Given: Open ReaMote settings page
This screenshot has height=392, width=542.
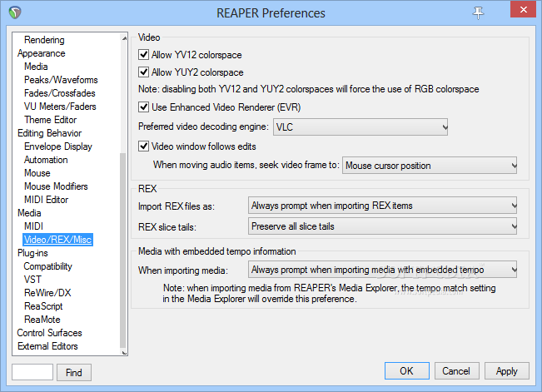Looking at the screenshot, I should coord(42,320).
